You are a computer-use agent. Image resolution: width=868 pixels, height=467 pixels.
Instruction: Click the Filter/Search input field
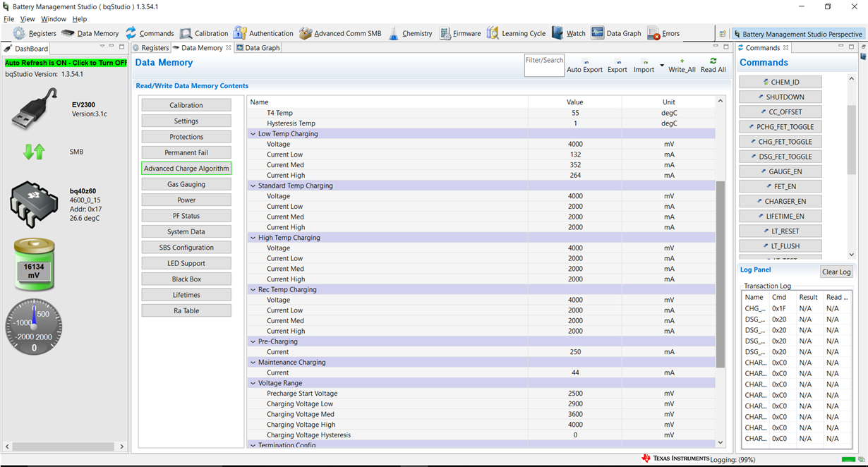click(544, 66)
